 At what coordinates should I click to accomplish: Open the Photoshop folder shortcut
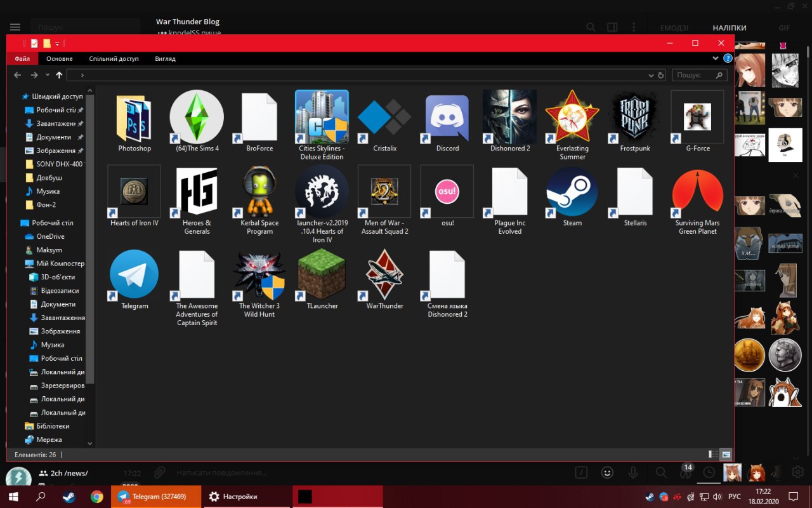click(x=134, y=122)
